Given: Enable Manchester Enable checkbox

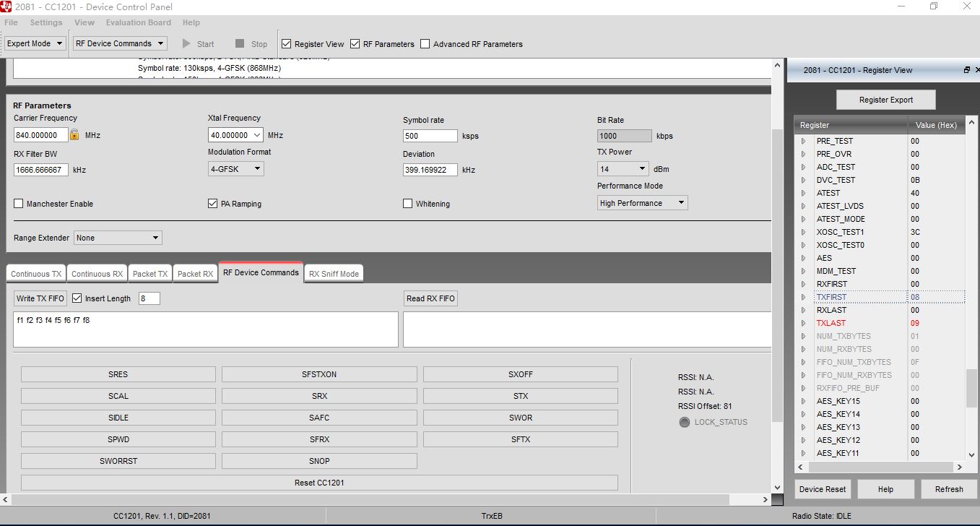Looking at the screenshot, I should [x=19, y=204].
